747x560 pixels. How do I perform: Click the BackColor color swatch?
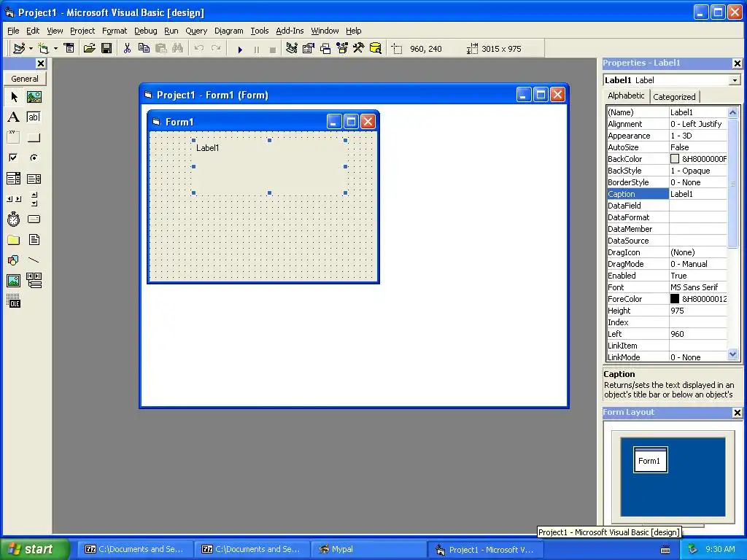675,158
